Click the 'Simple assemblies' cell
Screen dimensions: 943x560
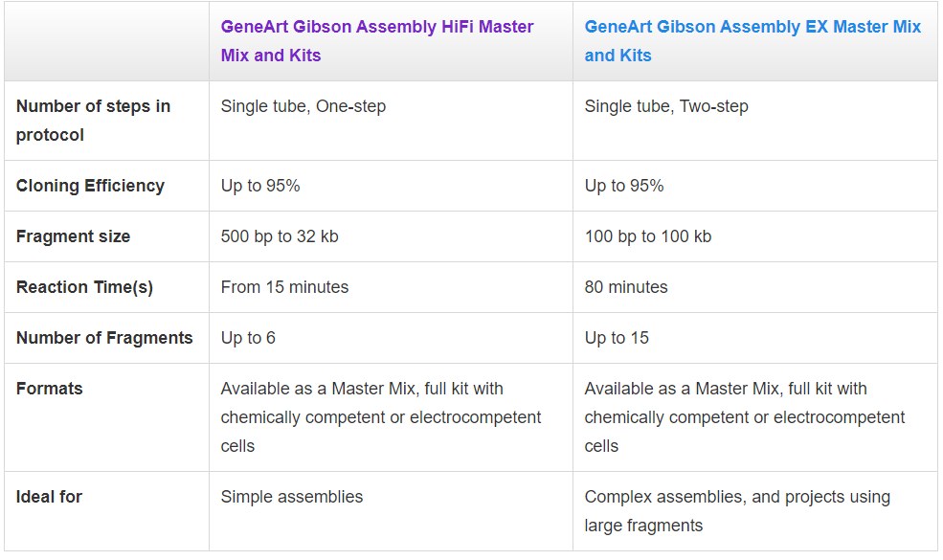pyautogui.click(x=292, y=497)
